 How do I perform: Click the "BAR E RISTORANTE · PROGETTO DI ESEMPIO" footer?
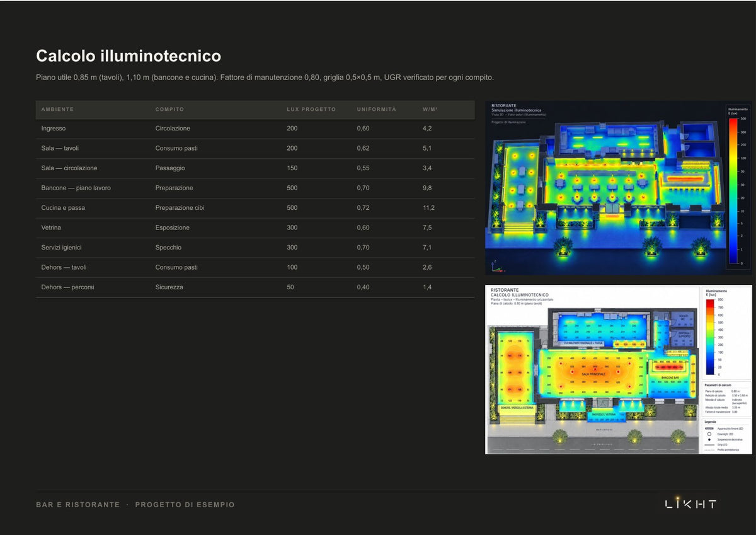tap(135, 505)
